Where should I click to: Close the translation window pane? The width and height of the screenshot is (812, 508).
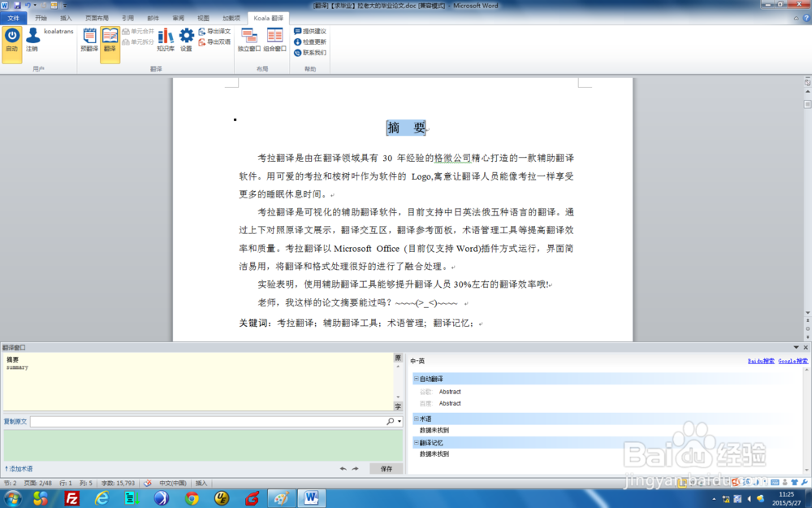pos(806,347)
